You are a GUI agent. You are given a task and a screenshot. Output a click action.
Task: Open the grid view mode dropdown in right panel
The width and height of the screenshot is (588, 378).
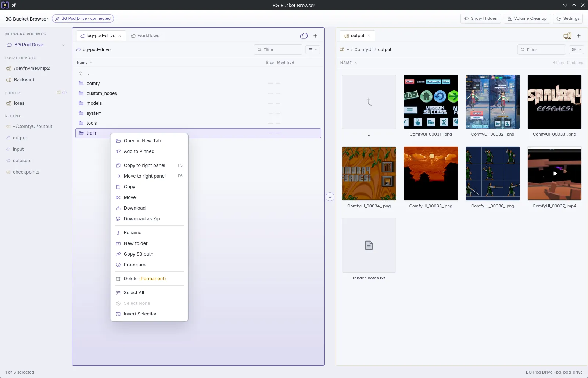pos(576,50)
